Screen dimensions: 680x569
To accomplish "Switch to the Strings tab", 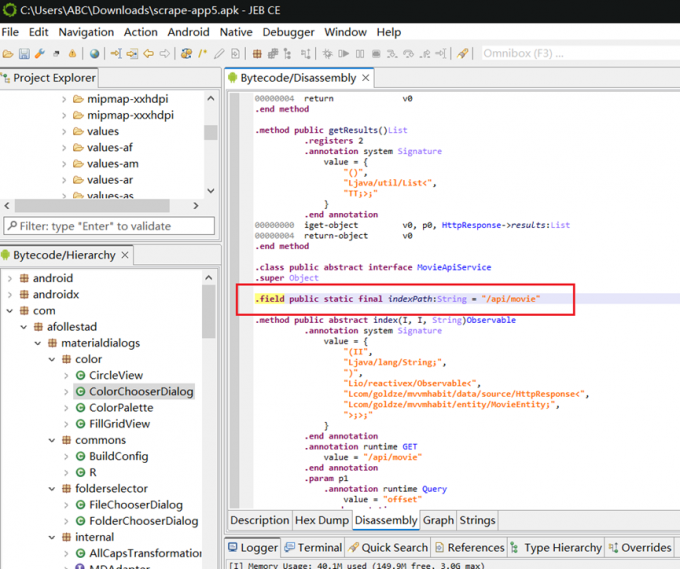I will tap(477, 520).
